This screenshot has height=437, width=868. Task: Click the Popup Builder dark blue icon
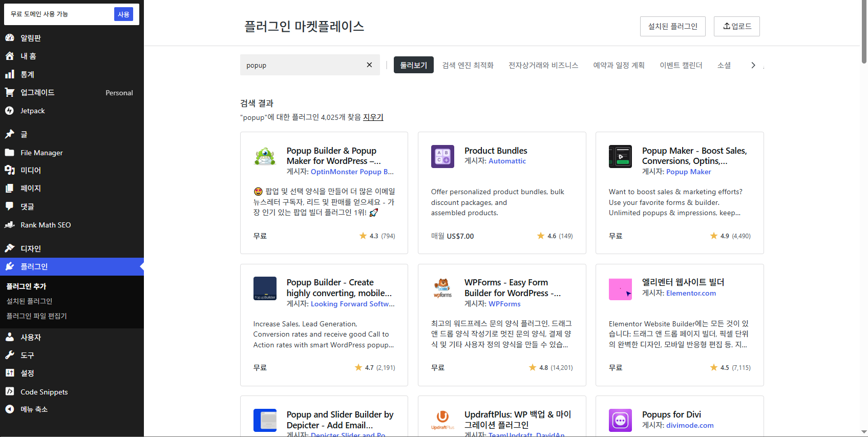pyautogui.click(x=265, y=288)
